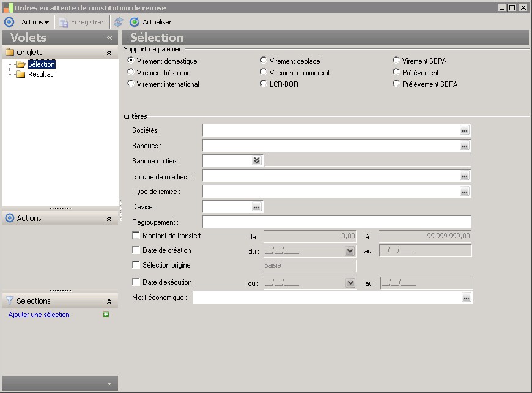532x393 pixels.
Task: Open Motif économique lookup ellipsis button
Action: point(467,298)
